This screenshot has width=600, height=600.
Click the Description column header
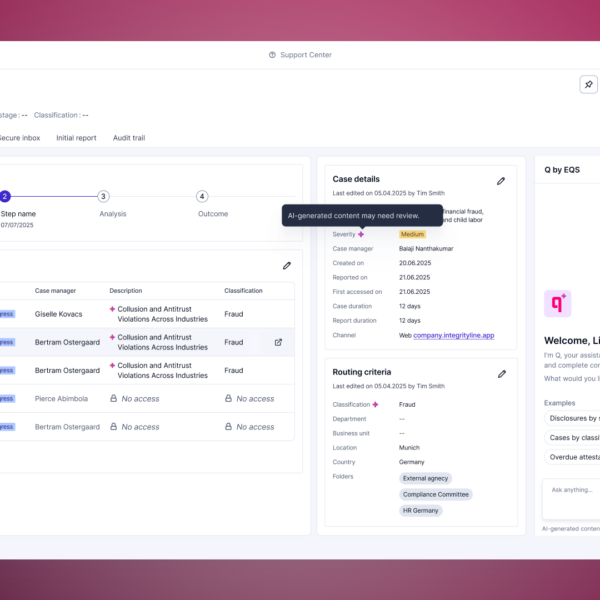coord(126,291)
